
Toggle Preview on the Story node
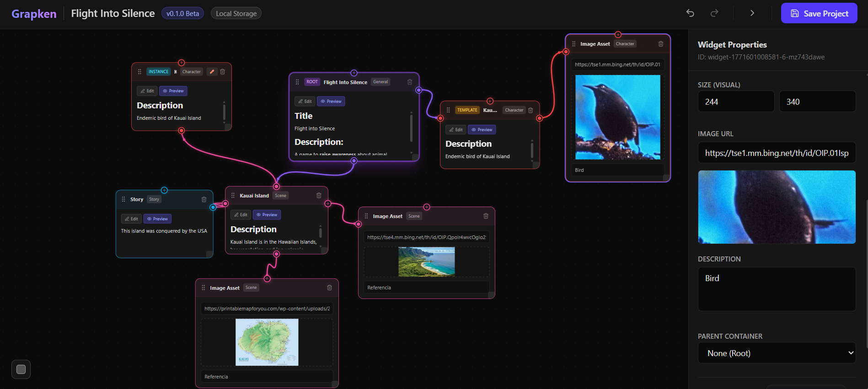pos(157,219)
